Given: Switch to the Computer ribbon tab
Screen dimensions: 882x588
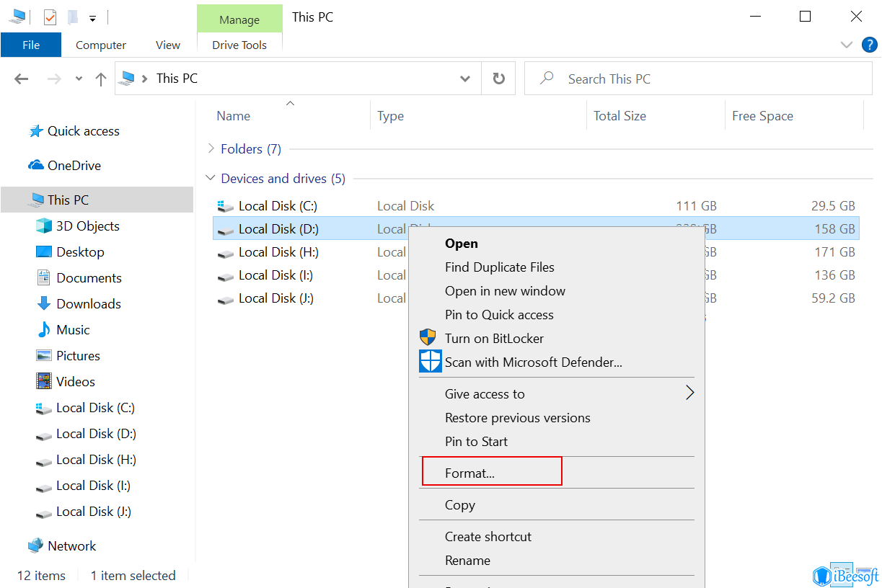Looking at the screenshot, I should 101,45.
